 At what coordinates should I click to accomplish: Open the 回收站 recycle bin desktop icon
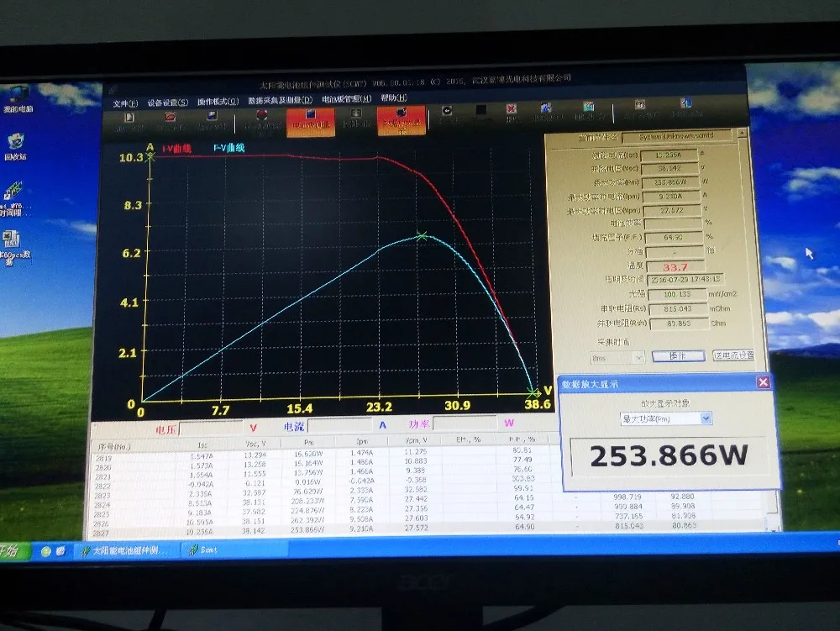click(15, 146)
